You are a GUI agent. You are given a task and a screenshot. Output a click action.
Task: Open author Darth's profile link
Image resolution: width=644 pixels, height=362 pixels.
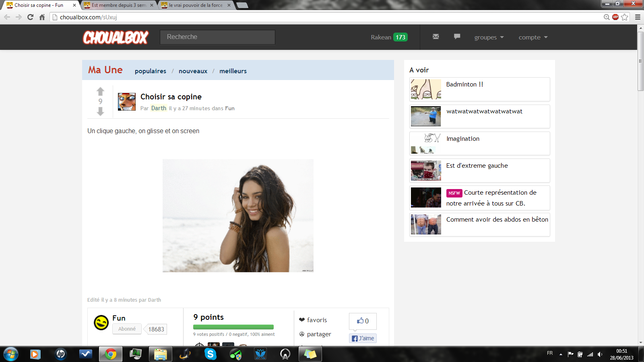click(x=159, y=108)
